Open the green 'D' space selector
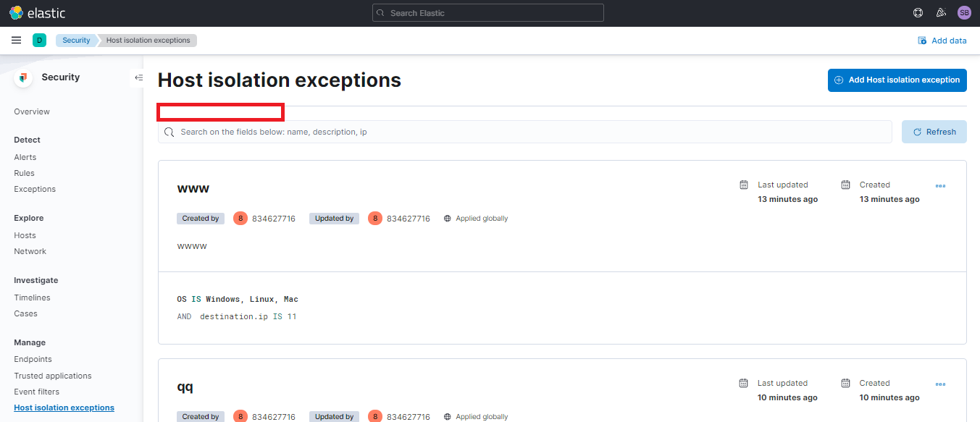The image size is (980, 422). tap(39, 40)
